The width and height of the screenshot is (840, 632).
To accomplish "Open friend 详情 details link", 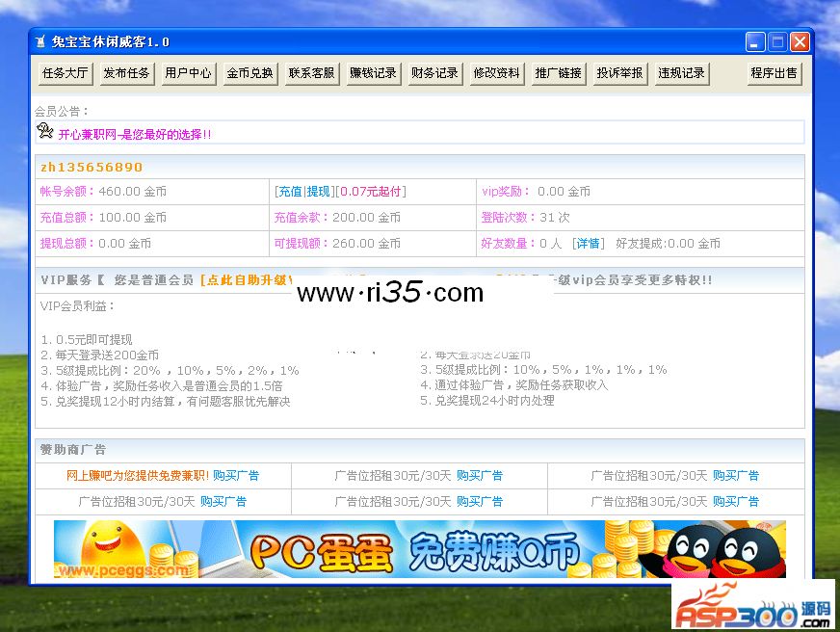I will pos(588,244).
